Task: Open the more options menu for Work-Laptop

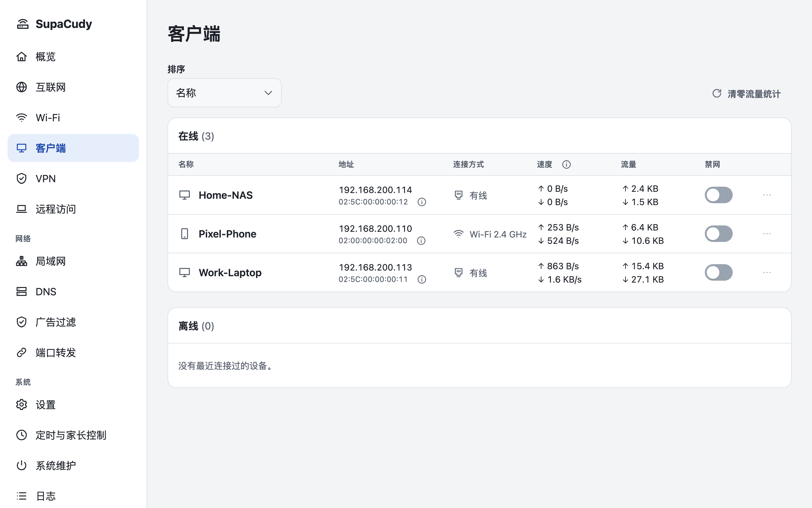Action: click(767, 272)
